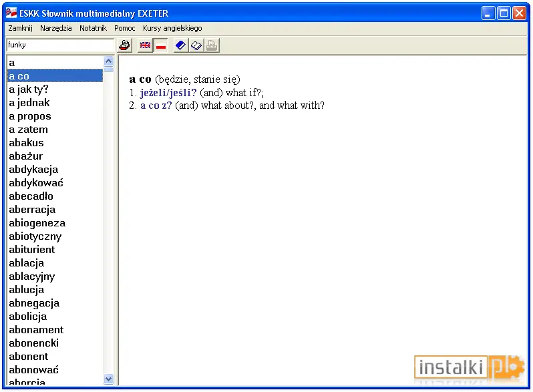The height and width of the screenshot is (392, 533).
Task: Select the entry 'a' in the word list
Action: (55, 63)
